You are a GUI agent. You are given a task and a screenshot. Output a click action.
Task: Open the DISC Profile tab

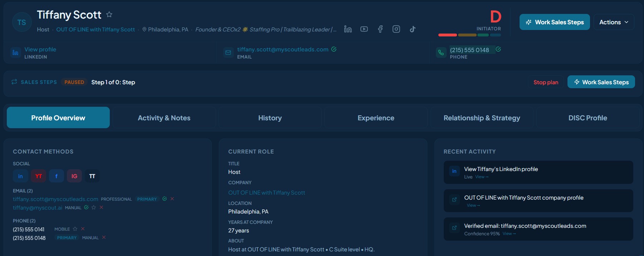(588, 117)
